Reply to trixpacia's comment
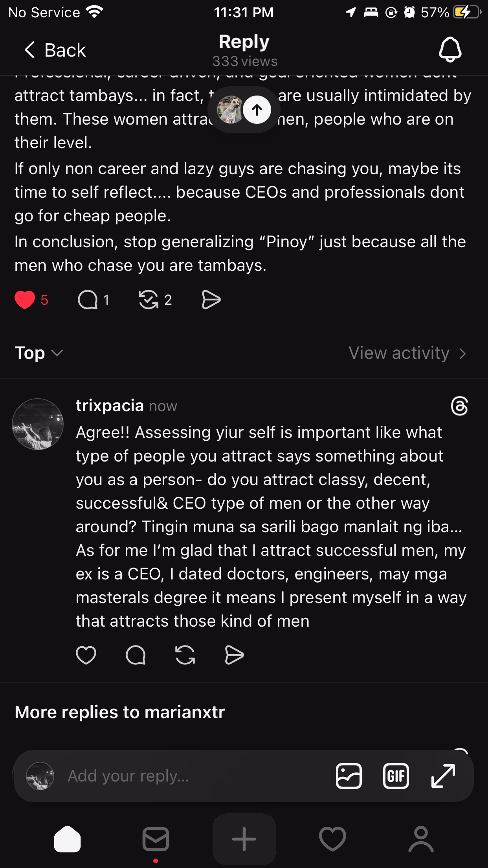 [x=136, y=655]
